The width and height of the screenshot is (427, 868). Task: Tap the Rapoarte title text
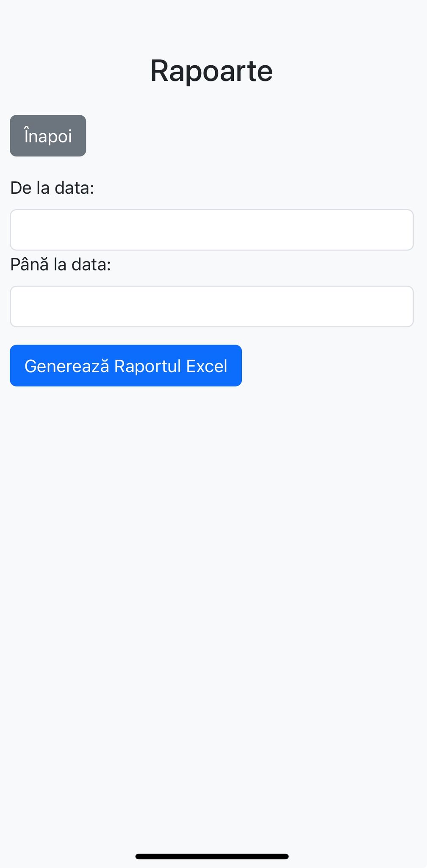[211, 70]
